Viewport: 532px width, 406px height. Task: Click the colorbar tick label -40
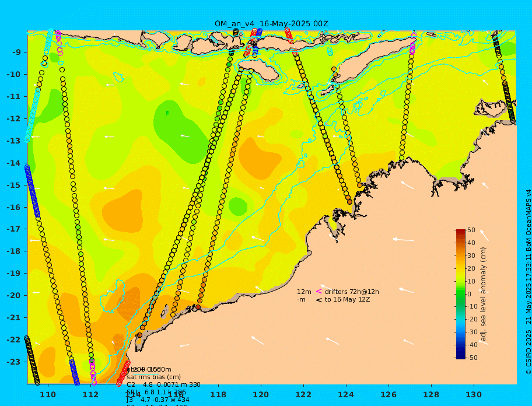coord(473,345)
